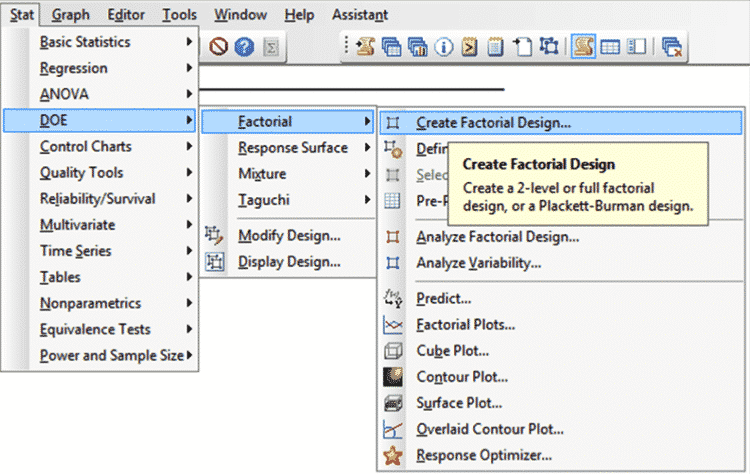The width and height of the screenshot is (750, 475).
Task: Expand the Time Series submenu
Action: tap(99, 251)
